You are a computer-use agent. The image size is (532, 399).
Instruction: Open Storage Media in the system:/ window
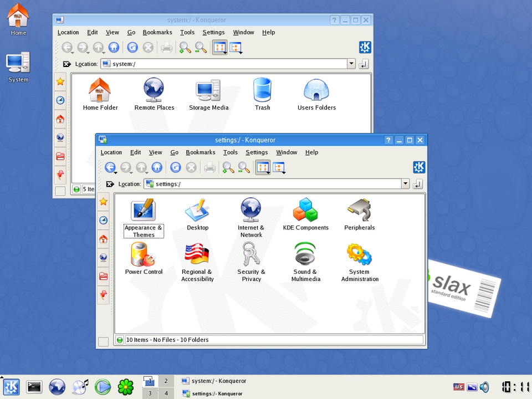tap(209, 94)
